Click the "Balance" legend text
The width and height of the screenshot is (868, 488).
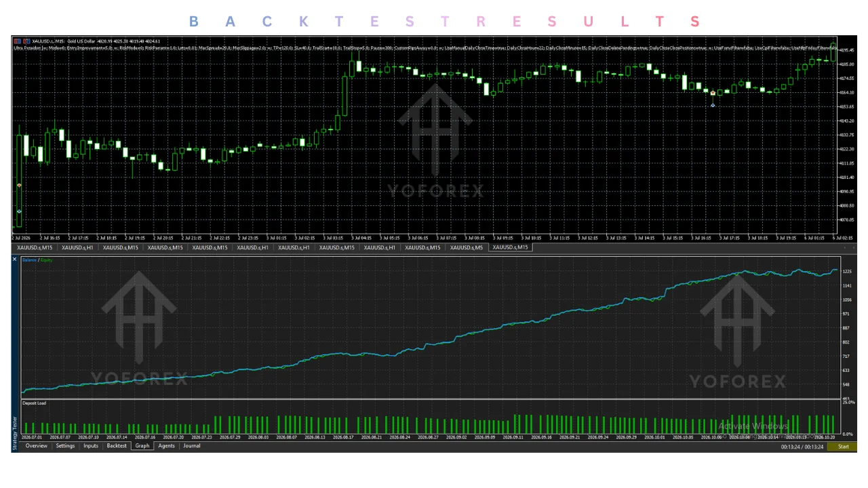click(29, 260)
